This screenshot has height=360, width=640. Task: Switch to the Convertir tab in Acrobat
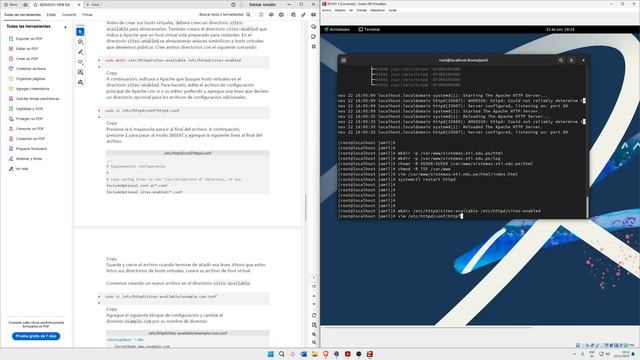click(x=69, y=15)
